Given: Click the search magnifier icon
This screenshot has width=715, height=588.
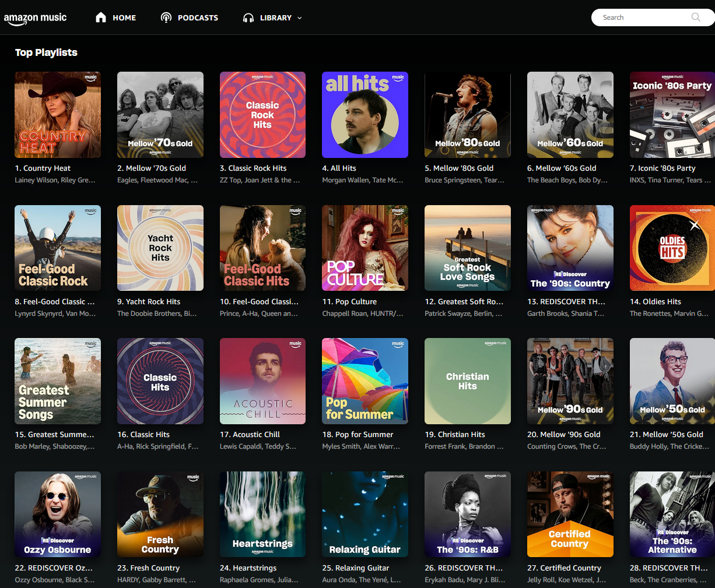Looking at the screenshot, I should coord(696,17).
